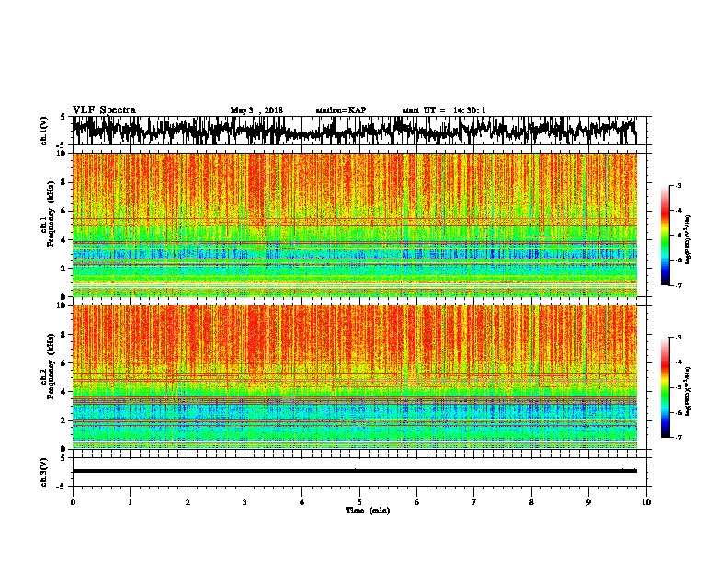Click the "8" kHz tick of ch.2 spectrogram

click(x=64, y=335)
